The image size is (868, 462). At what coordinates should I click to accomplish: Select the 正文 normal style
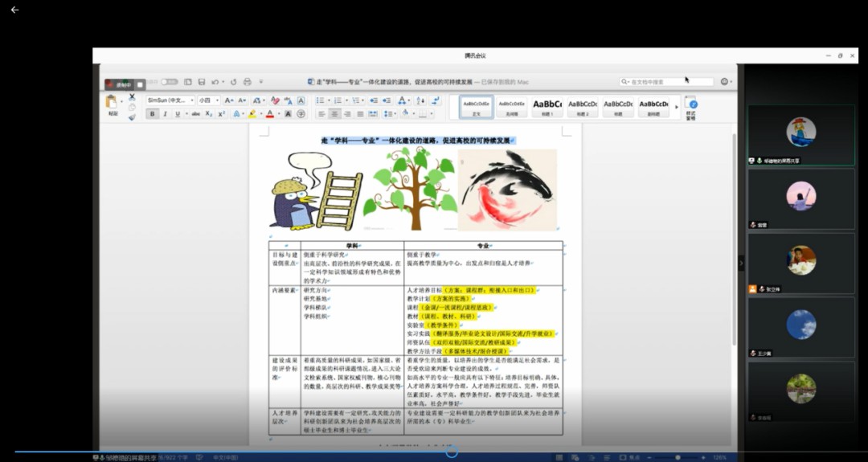(x=477, y=106)
